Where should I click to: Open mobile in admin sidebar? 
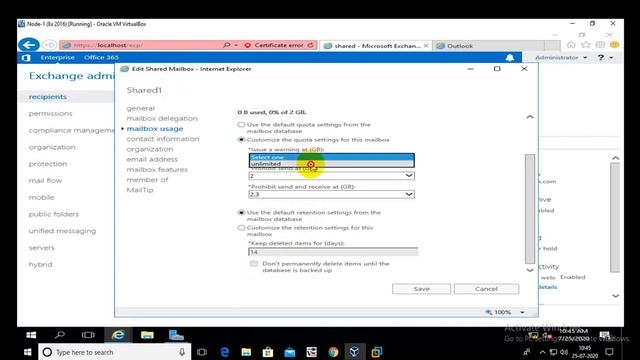(41, 197)
